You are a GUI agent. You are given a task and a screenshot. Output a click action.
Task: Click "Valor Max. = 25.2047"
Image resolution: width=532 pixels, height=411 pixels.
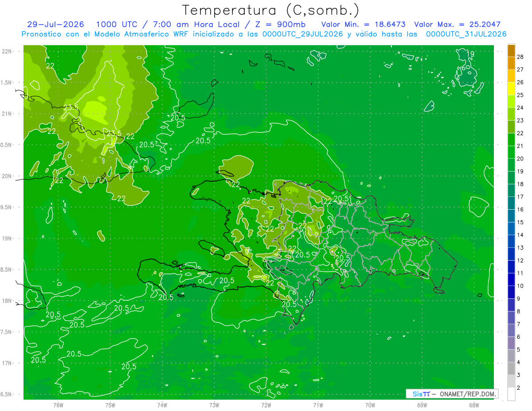coord(458,25)
